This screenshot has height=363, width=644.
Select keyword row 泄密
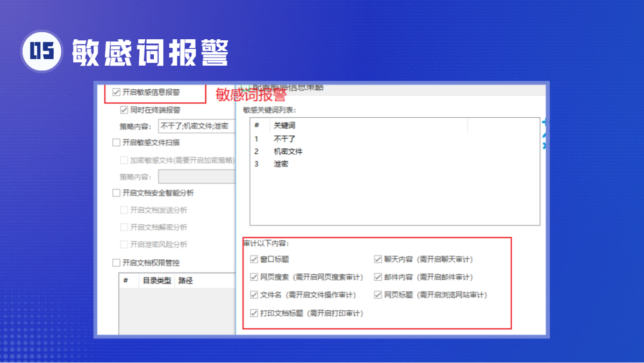[x=281, y=164]
